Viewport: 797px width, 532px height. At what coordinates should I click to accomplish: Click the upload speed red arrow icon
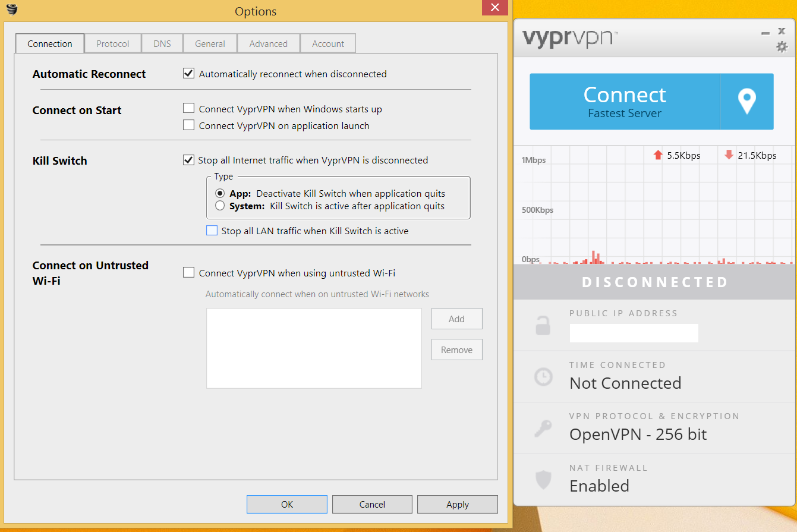[x=657, y=155]
